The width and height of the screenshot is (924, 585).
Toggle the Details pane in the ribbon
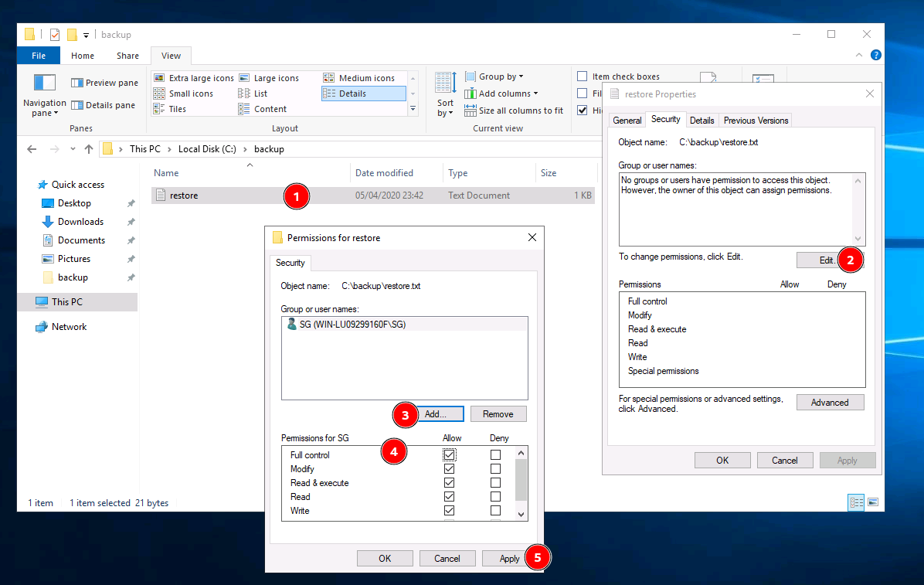click(103, 105)
